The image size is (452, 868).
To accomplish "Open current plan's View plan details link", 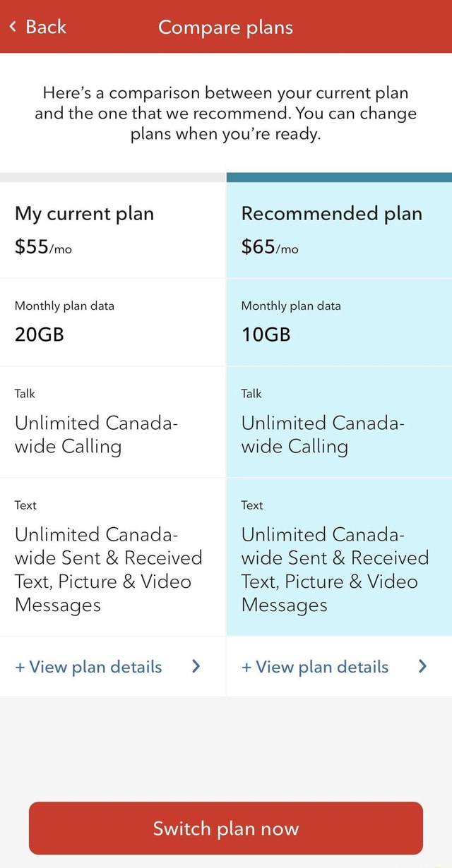I will click(88, 666).
